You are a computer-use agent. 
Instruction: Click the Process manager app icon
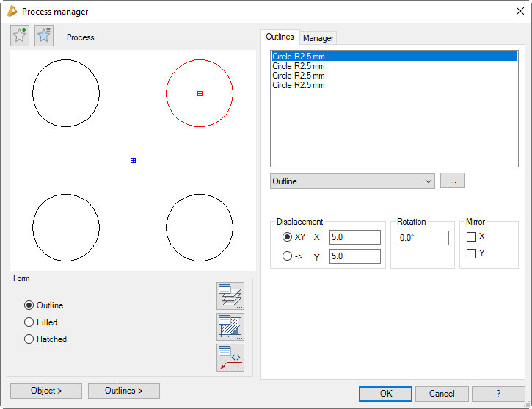tap(11, 11)
